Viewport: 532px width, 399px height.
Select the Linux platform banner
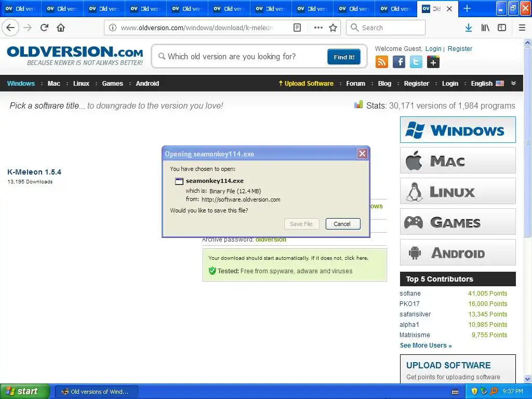click(x=458, y=191)
